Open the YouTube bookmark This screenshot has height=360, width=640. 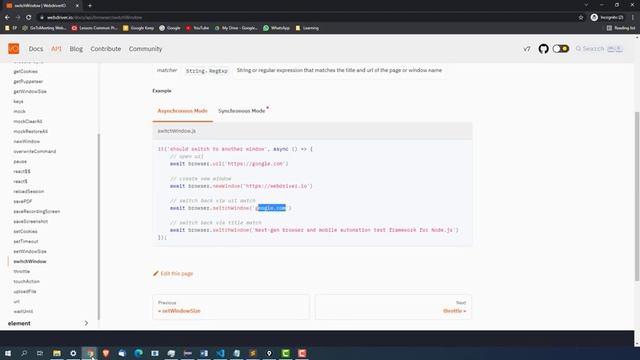pos(197,28)
